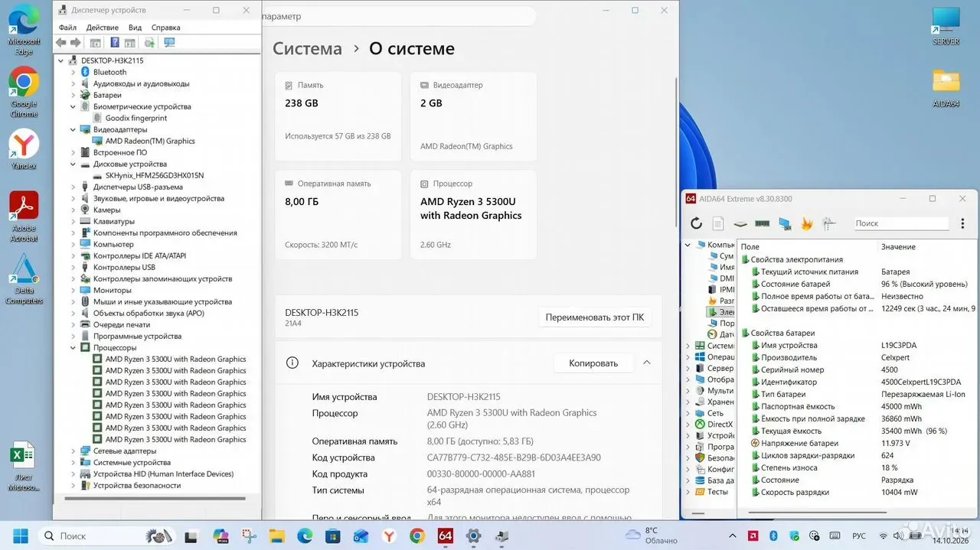Collapse Процессоры node in Device Manager

(73, 347)
